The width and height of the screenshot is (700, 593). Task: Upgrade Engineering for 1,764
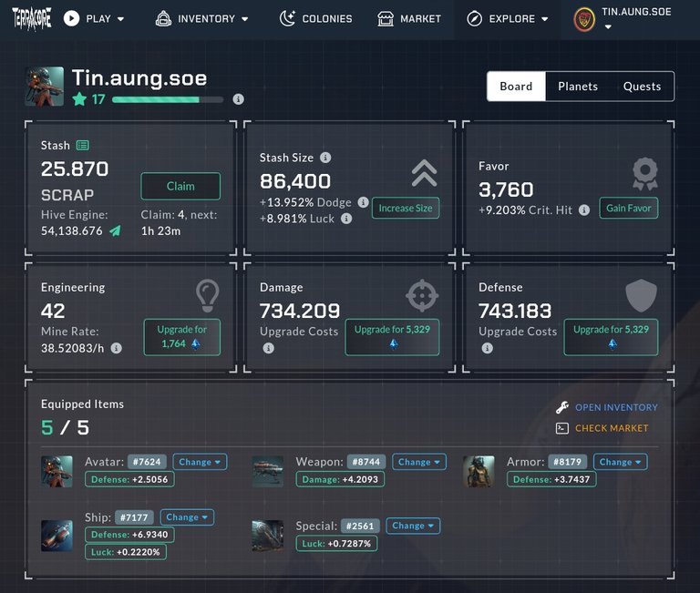click(x=181, y=337)
